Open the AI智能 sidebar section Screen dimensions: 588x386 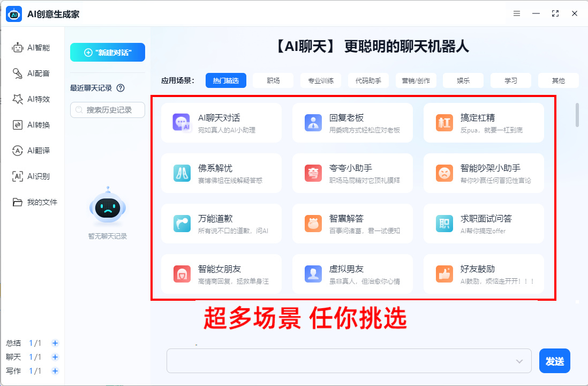[31, 48]
